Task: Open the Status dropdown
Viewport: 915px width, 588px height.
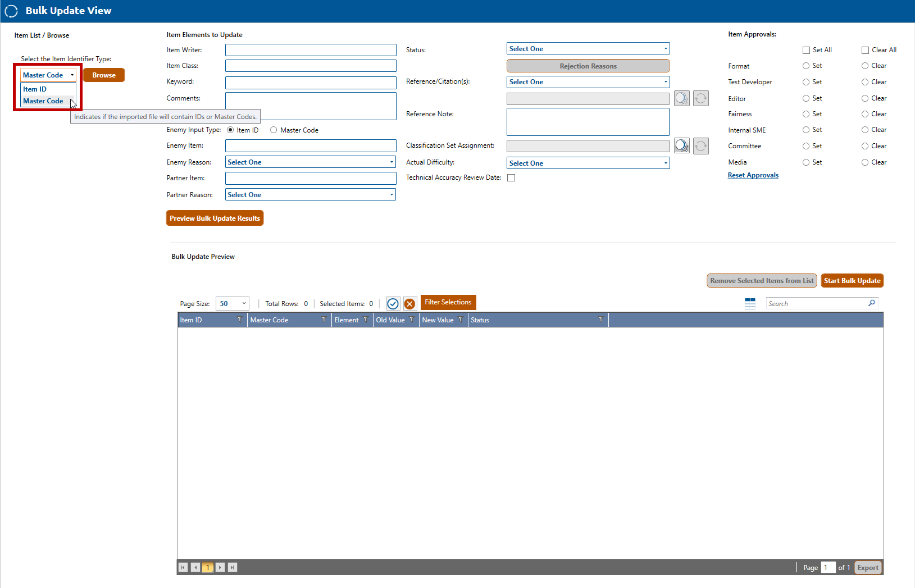Action: [588, 49]
